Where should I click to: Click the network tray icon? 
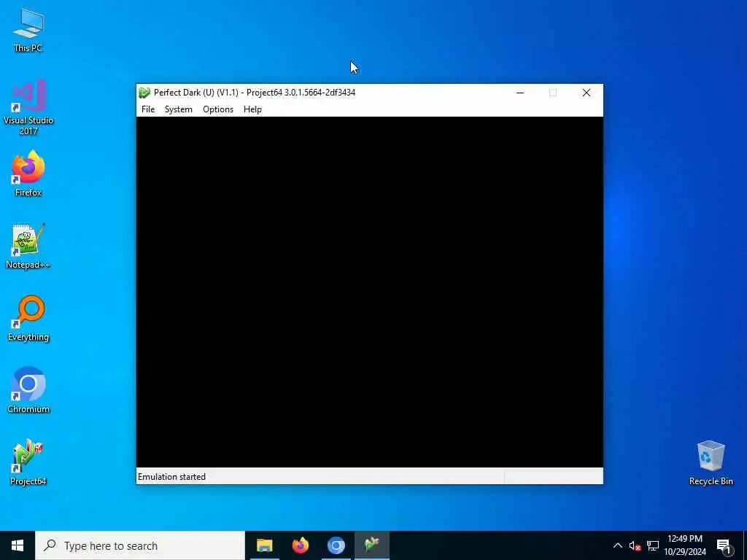click(x=653, y=545)
